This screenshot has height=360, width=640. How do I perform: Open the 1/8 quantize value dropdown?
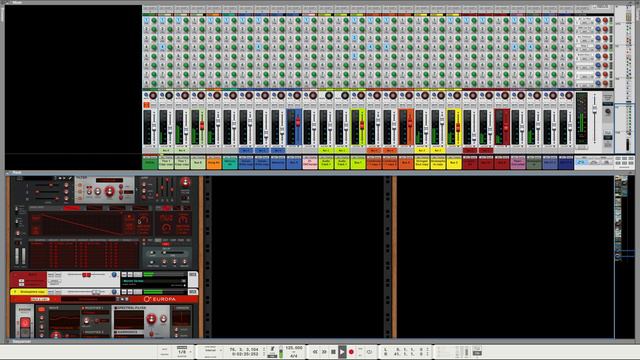pyautogui.click(x=182, y=352)
